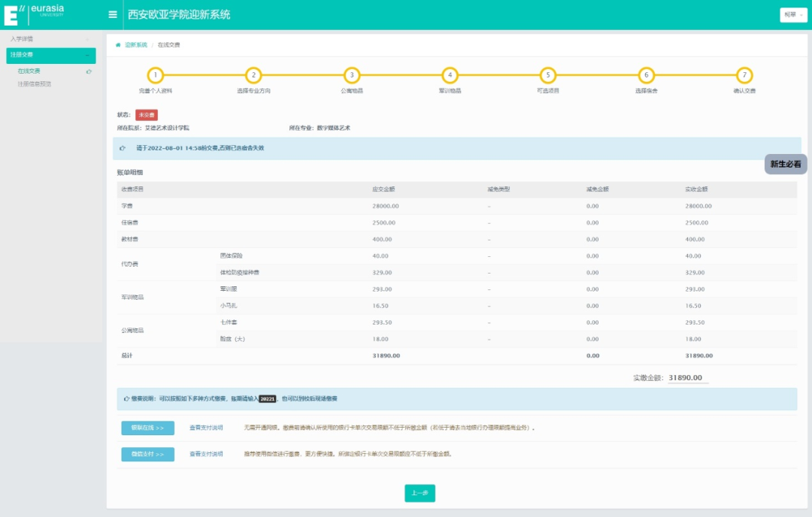
Task: Collapse the 注册交费 sidebar section
Action: point(51,55)
